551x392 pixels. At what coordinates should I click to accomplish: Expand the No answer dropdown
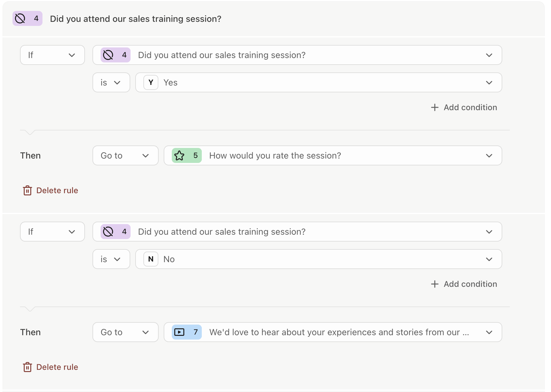319,259
